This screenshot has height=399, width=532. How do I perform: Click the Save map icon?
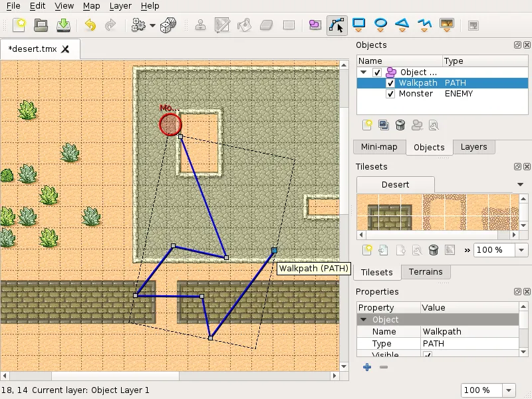point(63,25)
